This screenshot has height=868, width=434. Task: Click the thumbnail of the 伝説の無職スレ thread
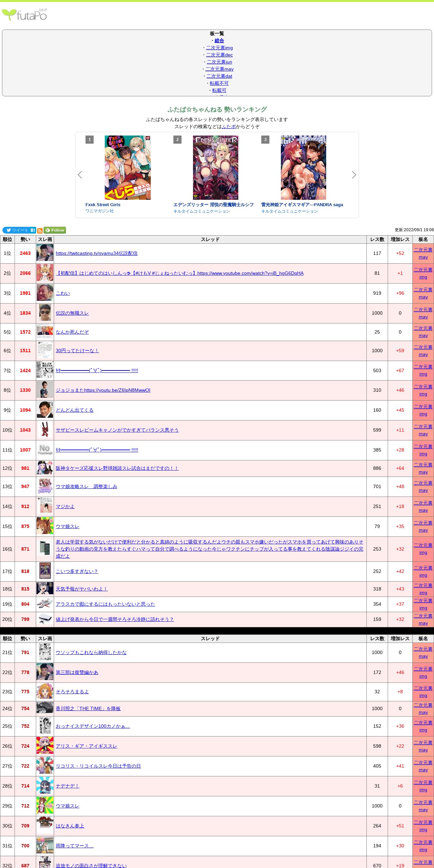click(45, 313)
